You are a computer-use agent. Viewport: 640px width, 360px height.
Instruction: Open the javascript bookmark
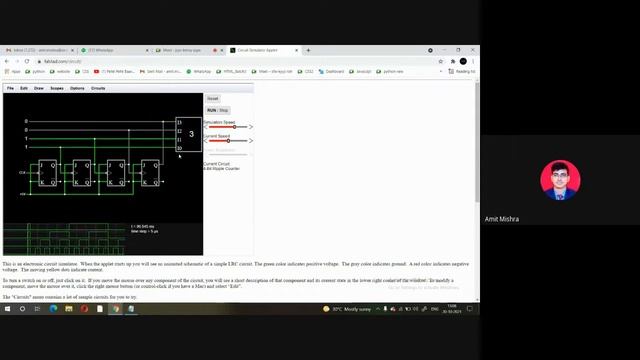[360, 71]
